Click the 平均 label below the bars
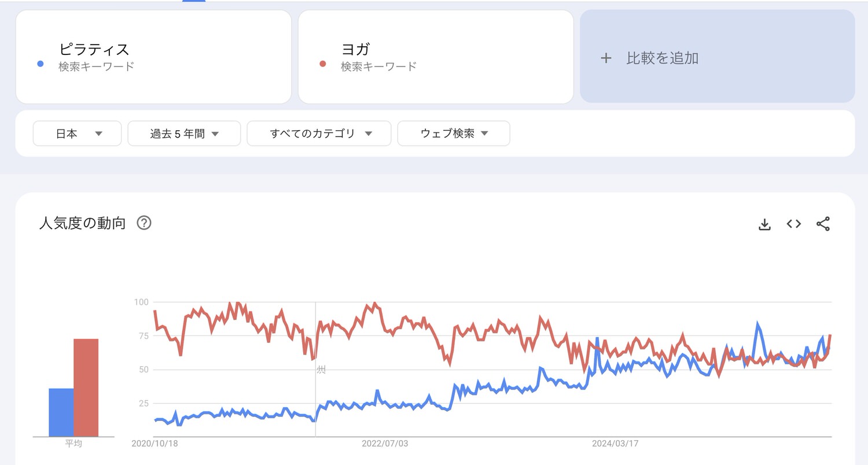Screen dimensions: 868x465 (x=72, y=443)
